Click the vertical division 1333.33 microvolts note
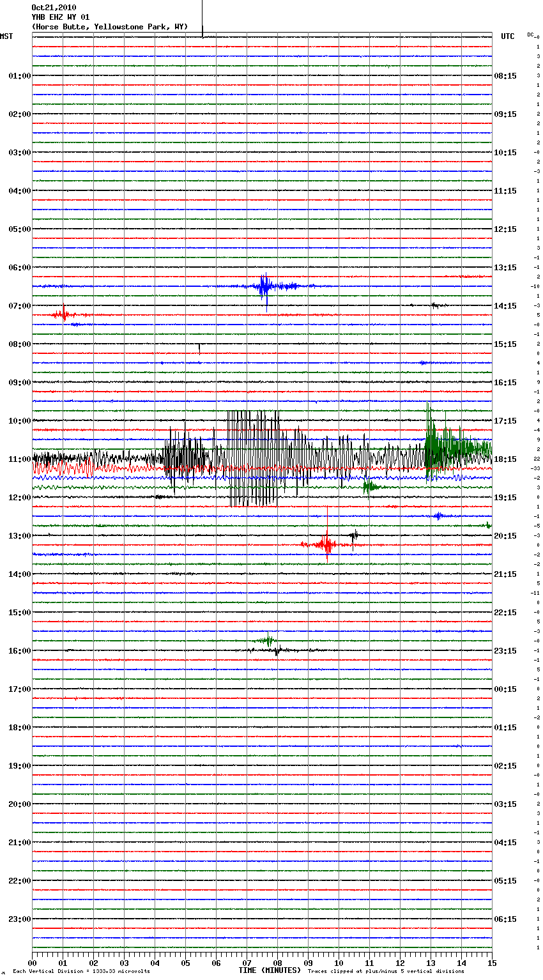Screen dimensions: 543x980 tap(81, 972)
